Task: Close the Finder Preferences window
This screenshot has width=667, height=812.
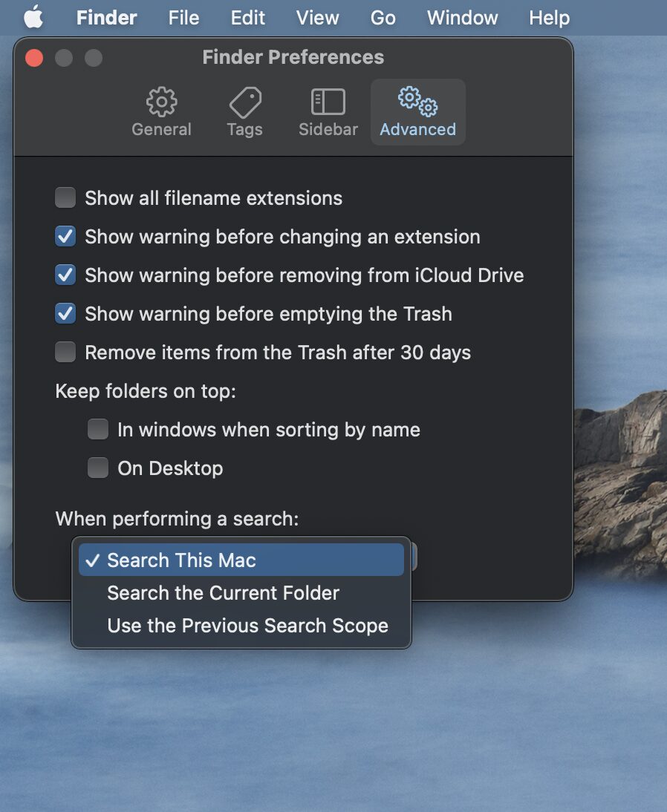Action: pos(34,58)
